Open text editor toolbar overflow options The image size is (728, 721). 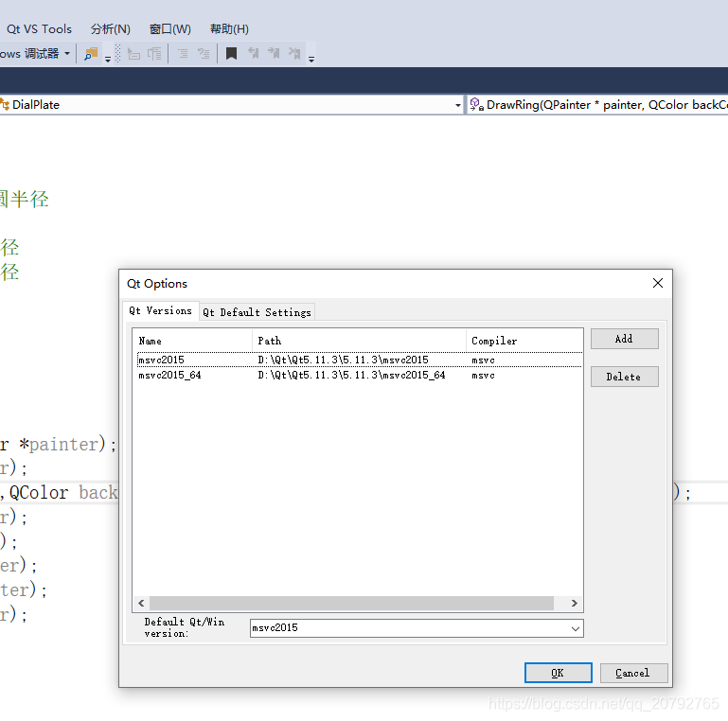coord(311,59)
